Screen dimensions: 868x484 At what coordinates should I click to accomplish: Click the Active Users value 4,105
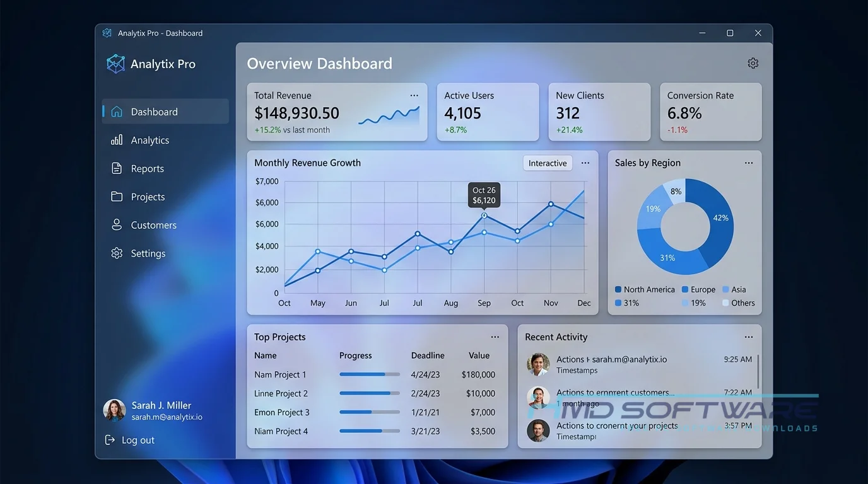click(462, 113)
